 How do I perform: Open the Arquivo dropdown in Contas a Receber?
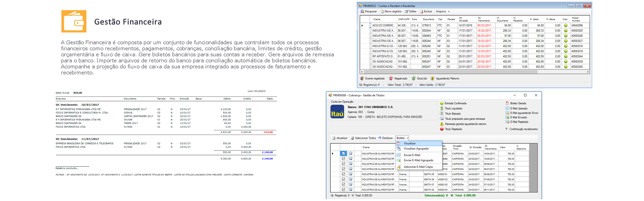tap(443, 11)
